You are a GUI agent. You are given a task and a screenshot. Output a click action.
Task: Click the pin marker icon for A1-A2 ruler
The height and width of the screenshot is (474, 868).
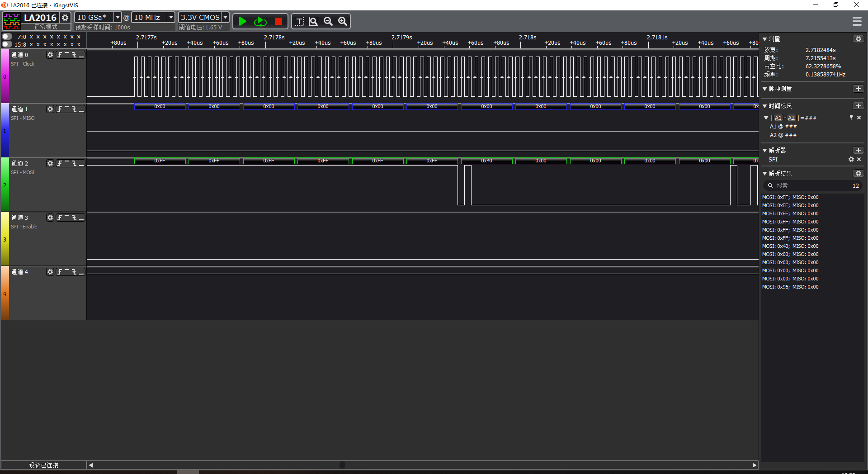tap(851, 118)
